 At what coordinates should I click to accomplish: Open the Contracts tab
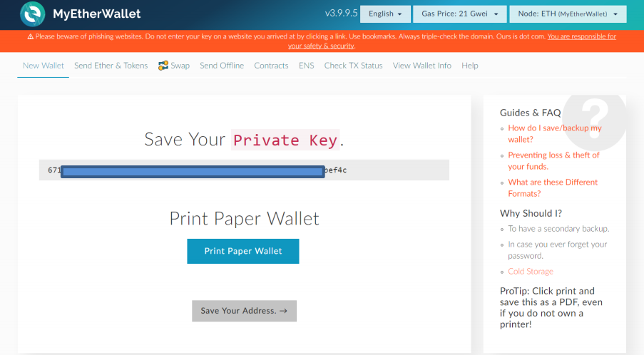tap(271, 66)
